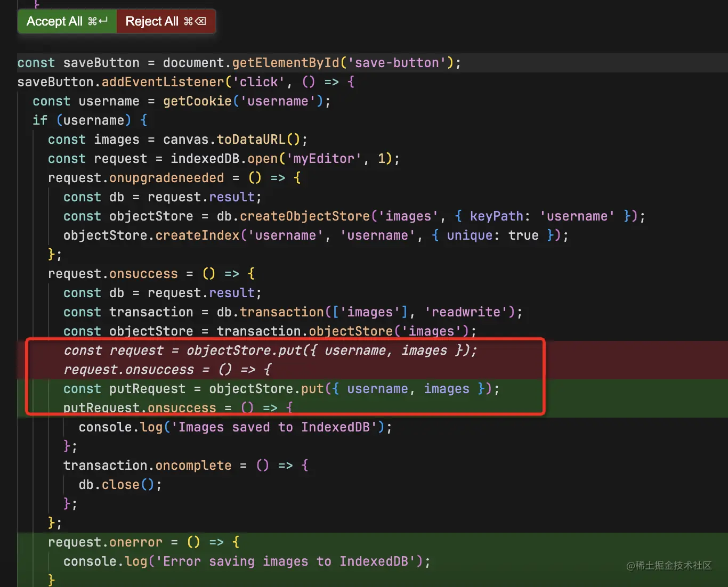Click the green Accept All button
728x587 pixels.
(67, 21)
